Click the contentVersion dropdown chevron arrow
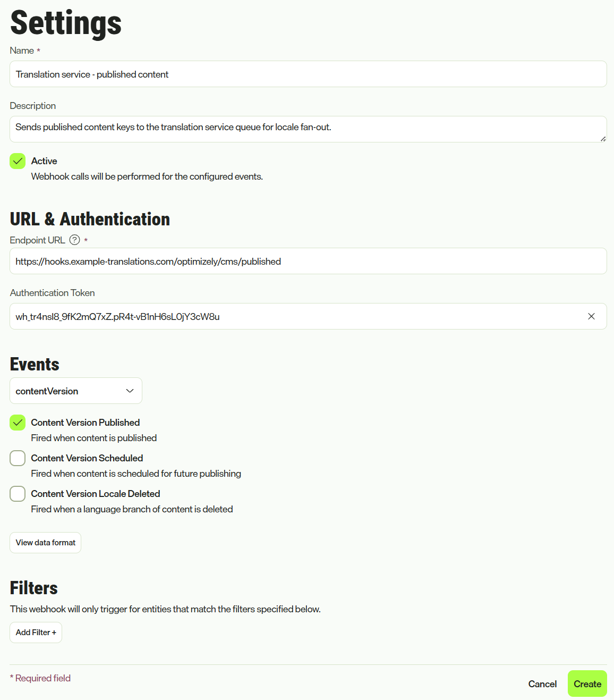Screen dimensions: 614x700 point(130,391)
